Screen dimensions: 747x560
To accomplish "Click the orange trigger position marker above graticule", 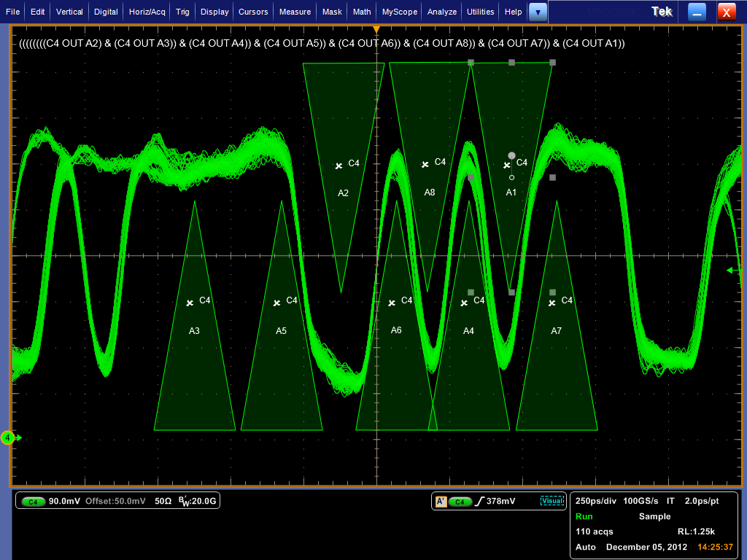I will (376, 28).
